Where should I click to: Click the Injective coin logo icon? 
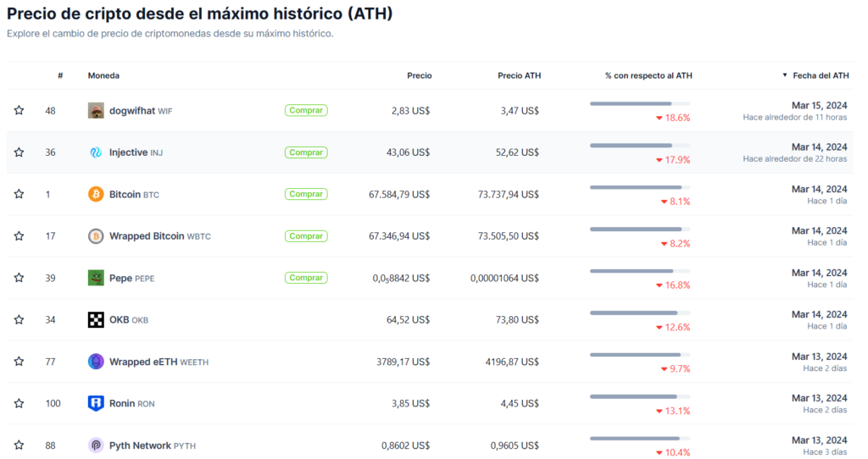coord(96,152)
